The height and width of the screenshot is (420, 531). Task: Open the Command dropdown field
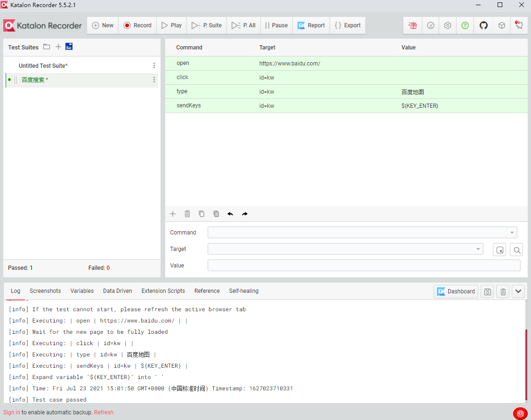click(362, 232)
